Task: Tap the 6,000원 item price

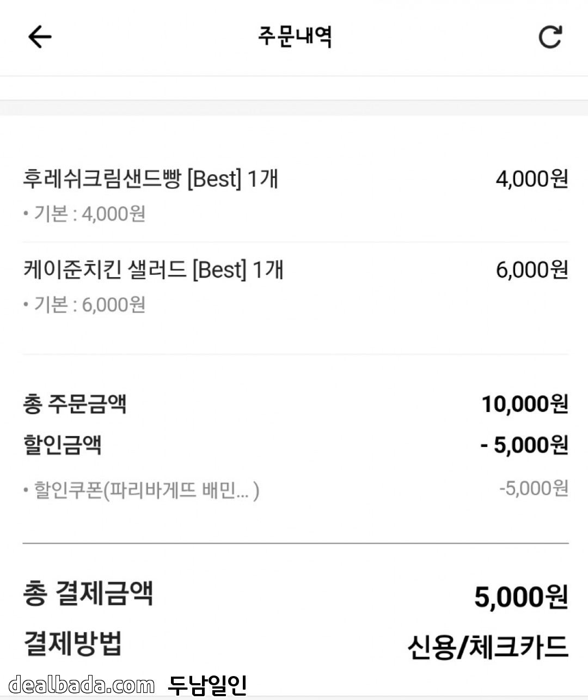Action: coord(531,270)
